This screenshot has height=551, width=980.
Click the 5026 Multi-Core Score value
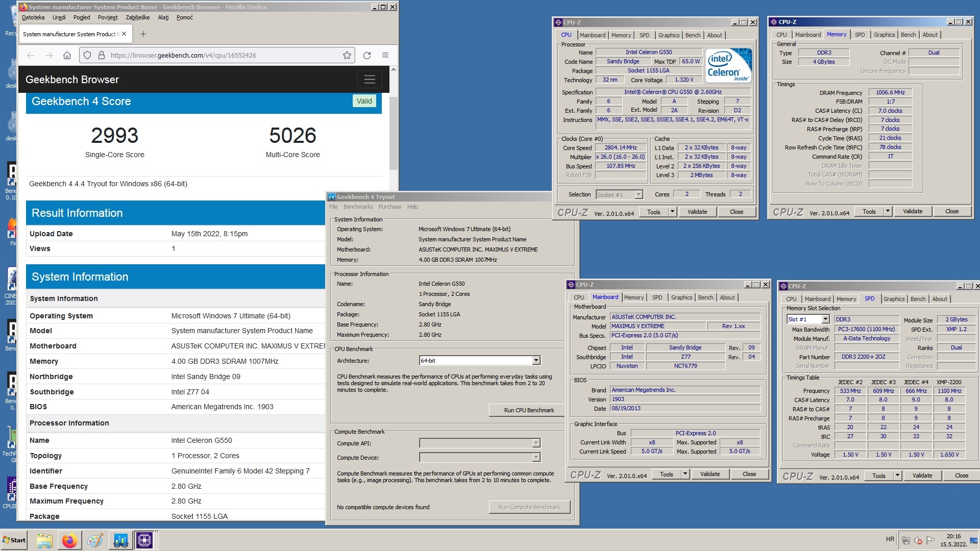[x=292, y=135]
